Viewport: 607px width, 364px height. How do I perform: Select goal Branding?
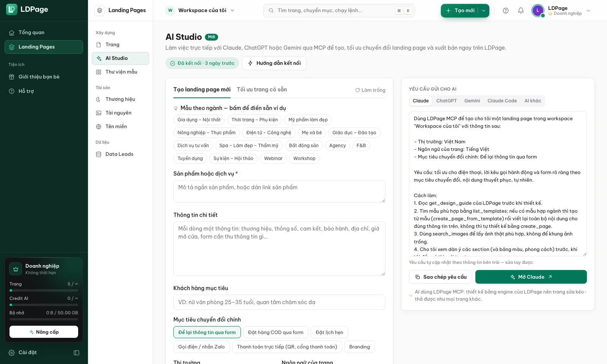(360, 347)
